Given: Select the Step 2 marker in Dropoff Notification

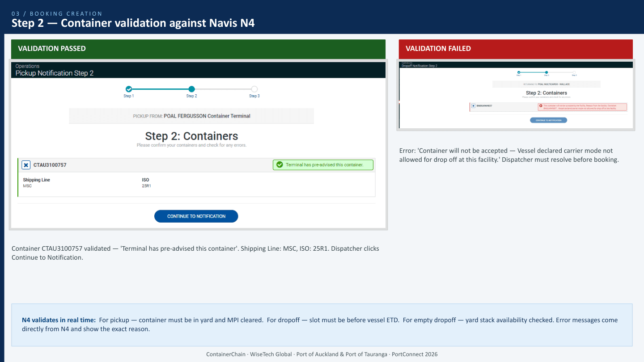Looking at the screenshot, I should pos(547,72).
